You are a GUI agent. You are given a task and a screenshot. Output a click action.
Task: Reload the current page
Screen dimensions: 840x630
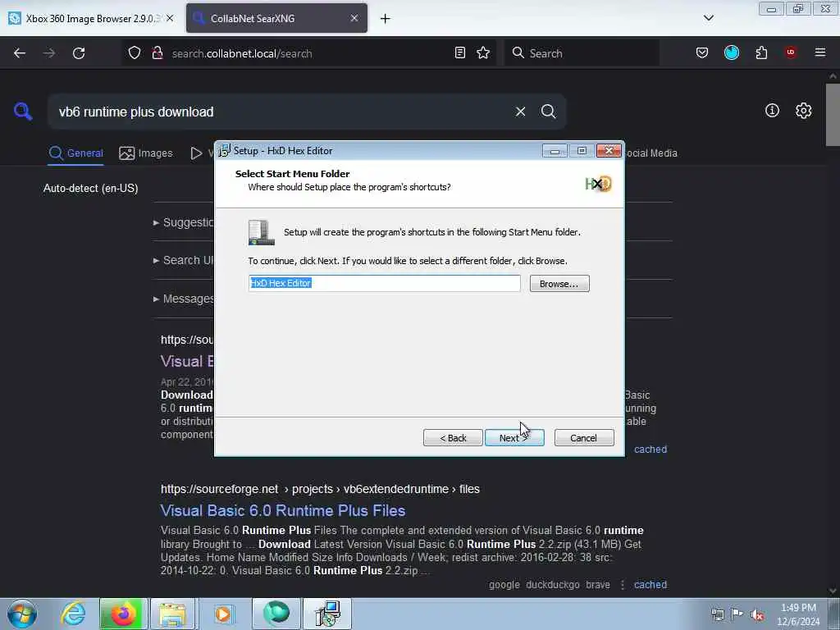[79, 53]
